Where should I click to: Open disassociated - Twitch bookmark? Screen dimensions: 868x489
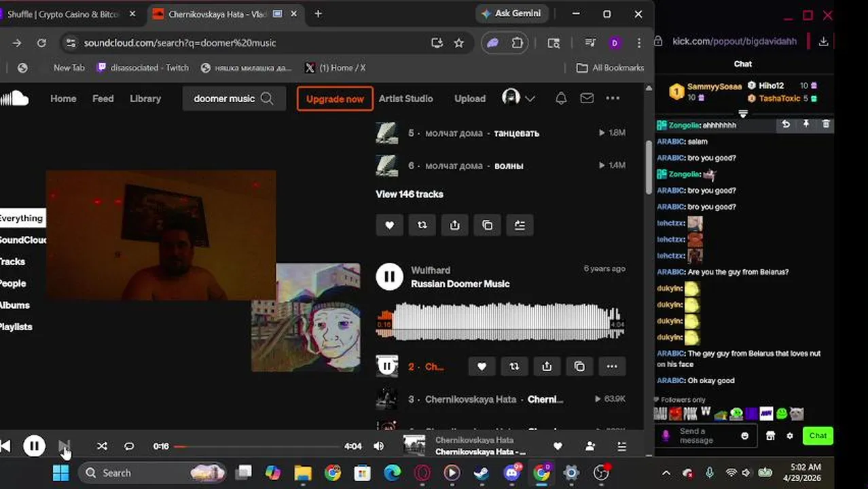click(x=143, y=68)
